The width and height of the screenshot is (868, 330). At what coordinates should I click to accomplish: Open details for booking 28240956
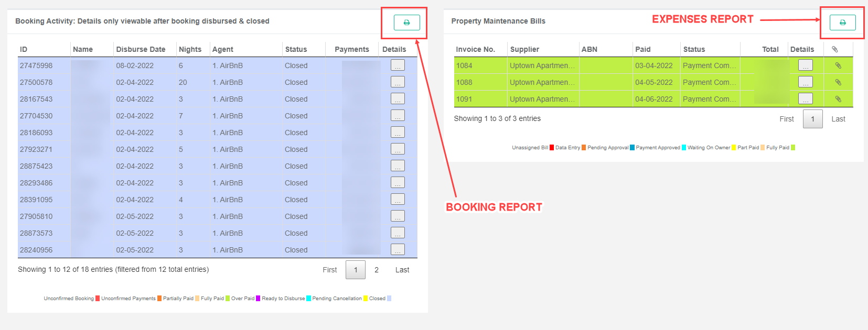(x=398, y=250)
